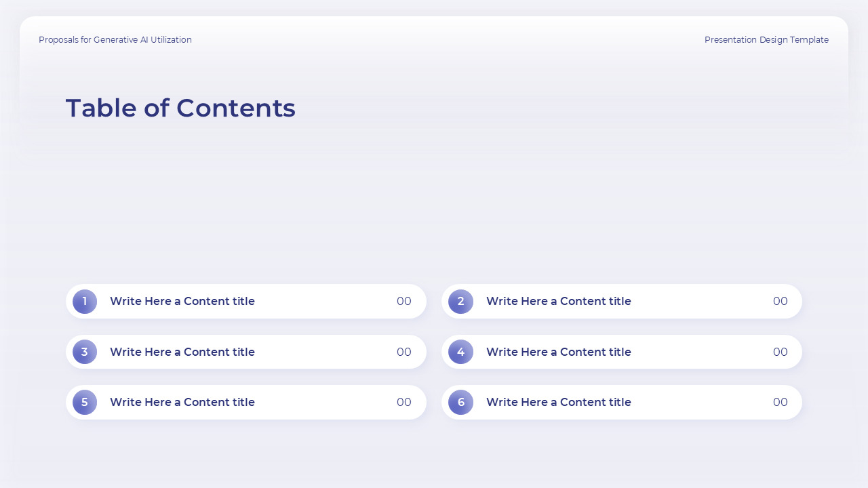Click the Proposals for Generative AI Utilization header
The image size is (868, 488).
[x=115, y=40]
